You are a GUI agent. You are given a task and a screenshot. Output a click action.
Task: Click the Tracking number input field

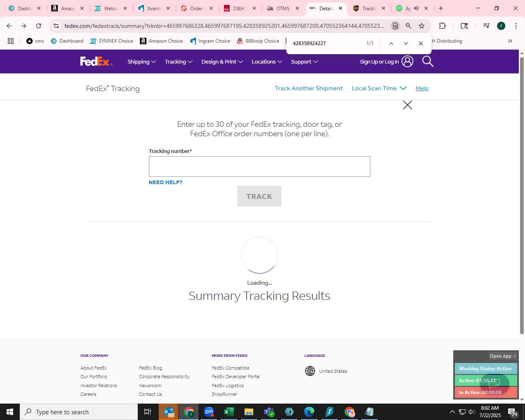259,167
